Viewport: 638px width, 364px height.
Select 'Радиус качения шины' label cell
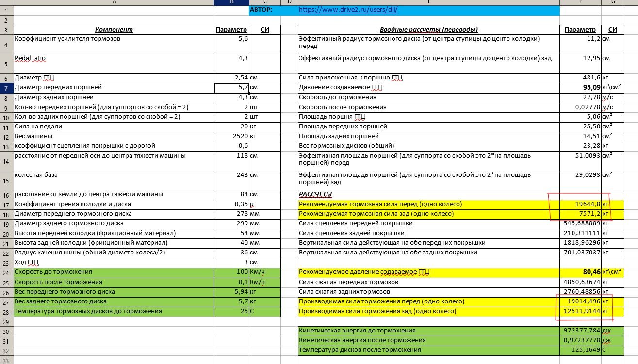(x=114, y=253)
